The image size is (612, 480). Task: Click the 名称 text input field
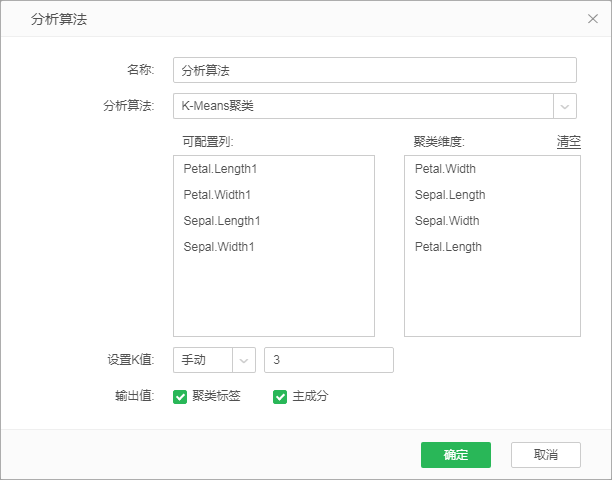pyautogui.click(x=375, y=70)
